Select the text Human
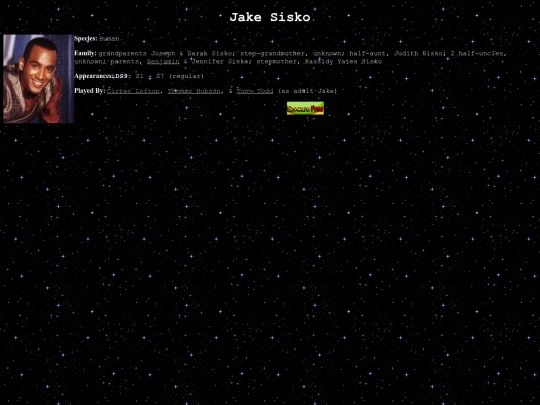This screenshot has height=405, width=540. point(109,39)
